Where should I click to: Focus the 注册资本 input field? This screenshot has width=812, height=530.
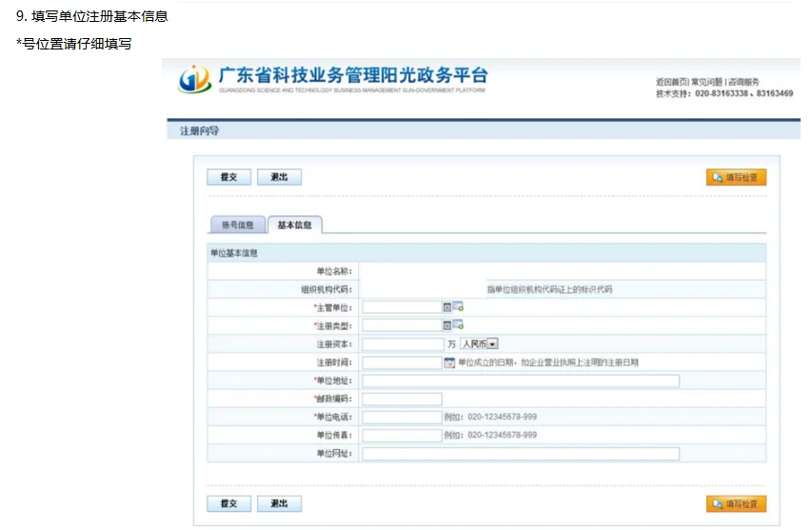click(x=403, y=344)
